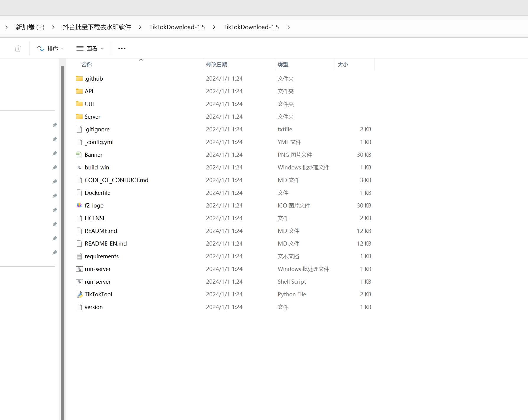The height and width of the screenshot is (420, 528).
Task: Click the 'version' file name
Action: tap(94, 307)
